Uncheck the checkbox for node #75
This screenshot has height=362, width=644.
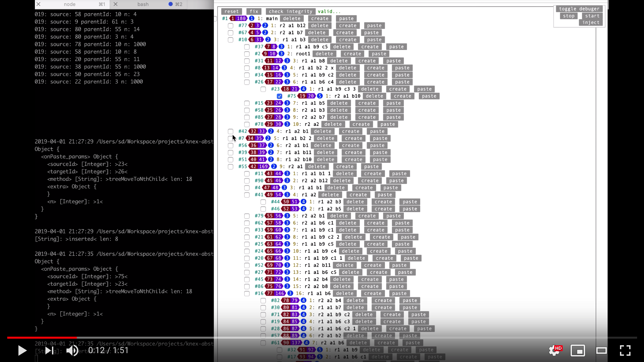point(279,96)
